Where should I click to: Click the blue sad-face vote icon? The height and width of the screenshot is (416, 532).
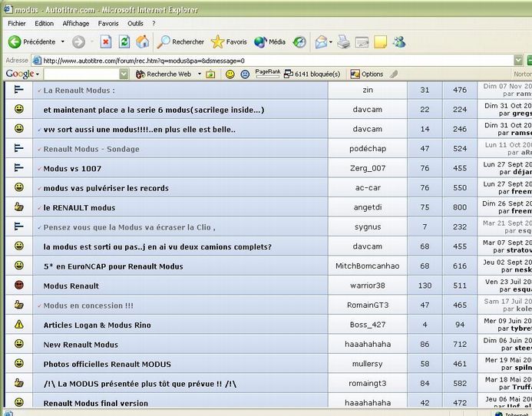245,74
